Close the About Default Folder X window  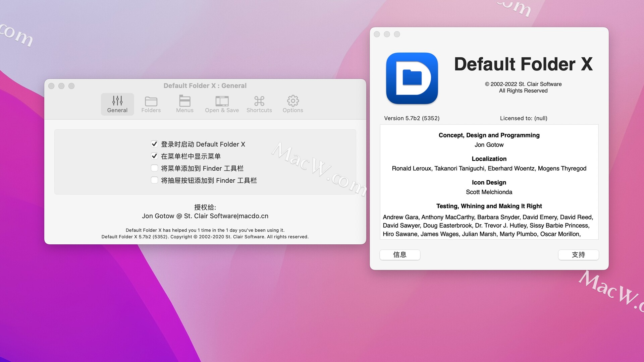pyautogui.click(x=377, y=34)
